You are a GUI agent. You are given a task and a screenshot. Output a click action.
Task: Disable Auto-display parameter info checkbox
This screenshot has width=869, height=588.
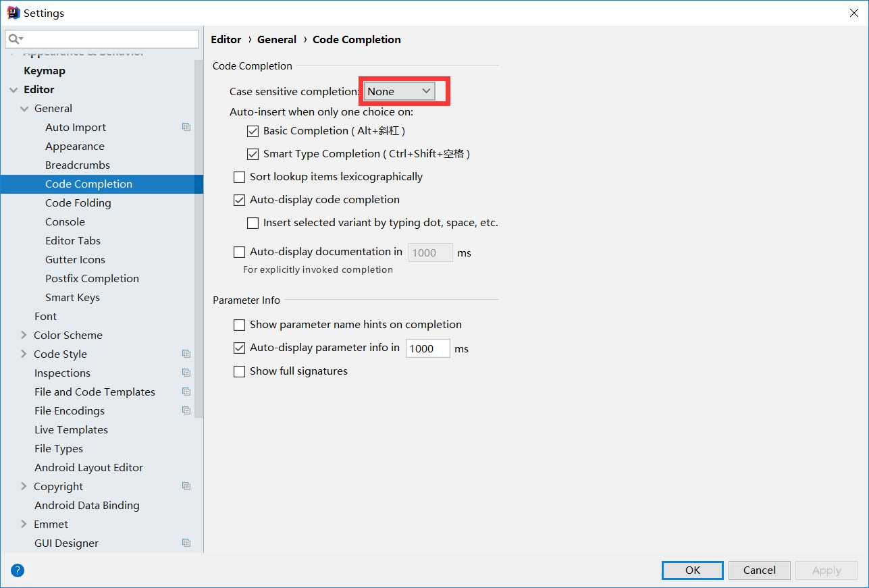point(240,348)
